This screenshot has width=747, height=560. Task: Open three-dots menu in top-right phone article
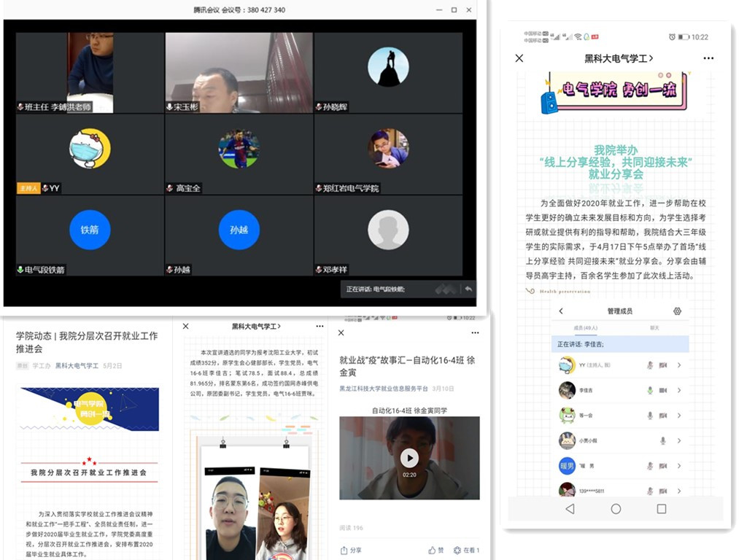(708, 58)
